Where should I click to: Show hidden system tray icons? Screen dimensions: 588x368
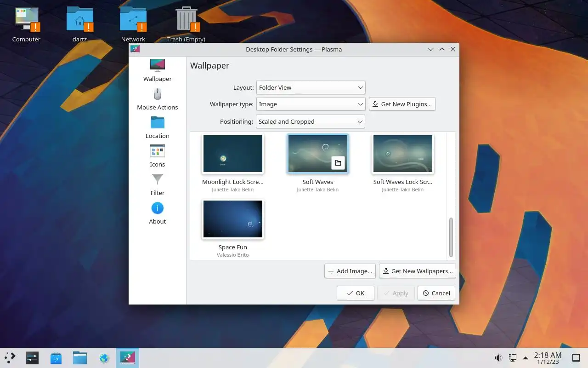(x=526, y=358)
